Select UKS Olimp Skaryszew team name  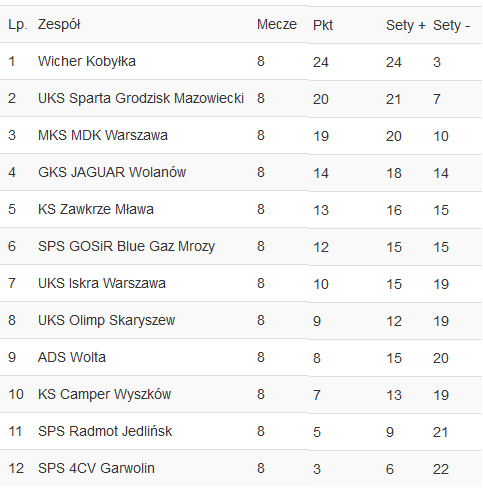click(x=106, y=320)
